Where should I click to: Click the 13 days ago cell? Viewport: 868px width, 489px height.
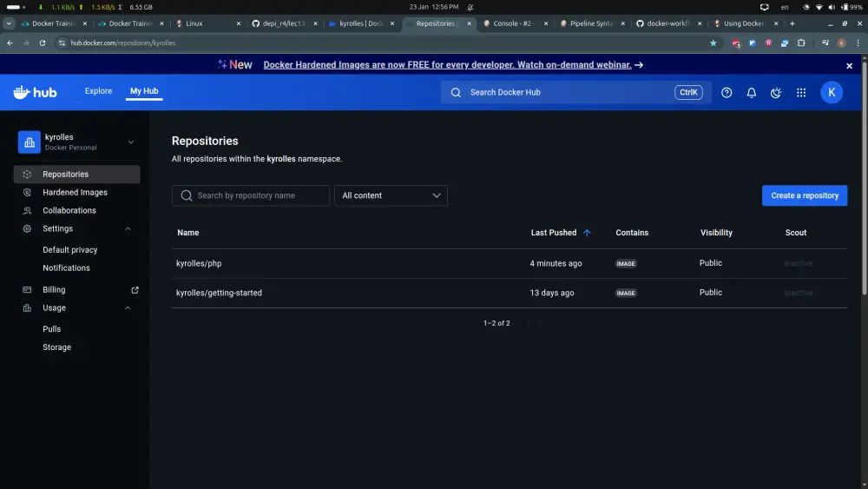tap(551, 293)
